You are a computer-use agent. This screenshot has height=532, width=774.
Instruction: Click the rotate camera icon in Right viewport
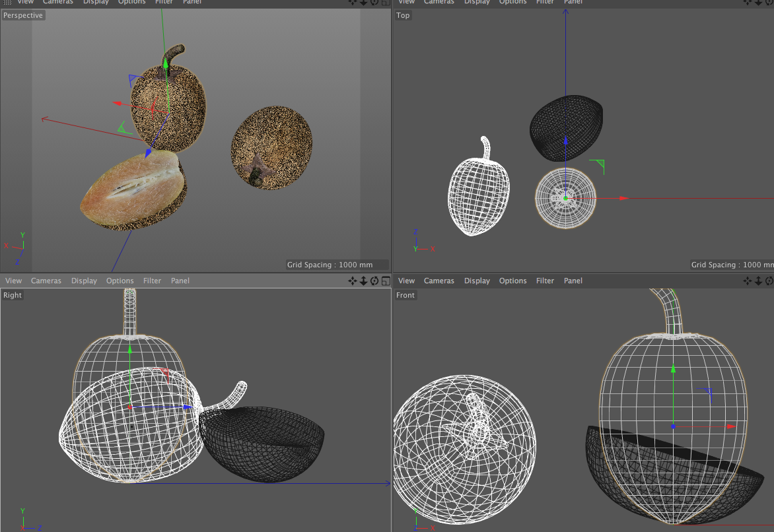pos(374,281)
